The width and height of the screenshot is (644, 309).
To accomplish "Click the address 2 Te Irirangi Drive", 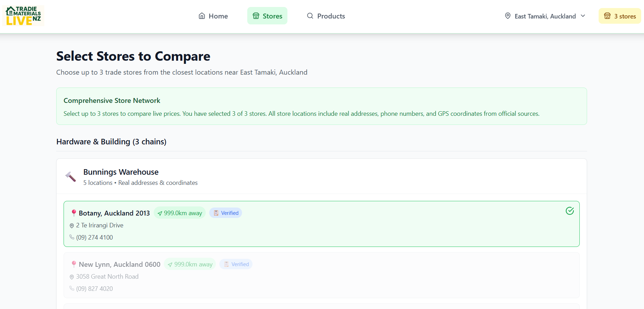I will click(100, 225).
